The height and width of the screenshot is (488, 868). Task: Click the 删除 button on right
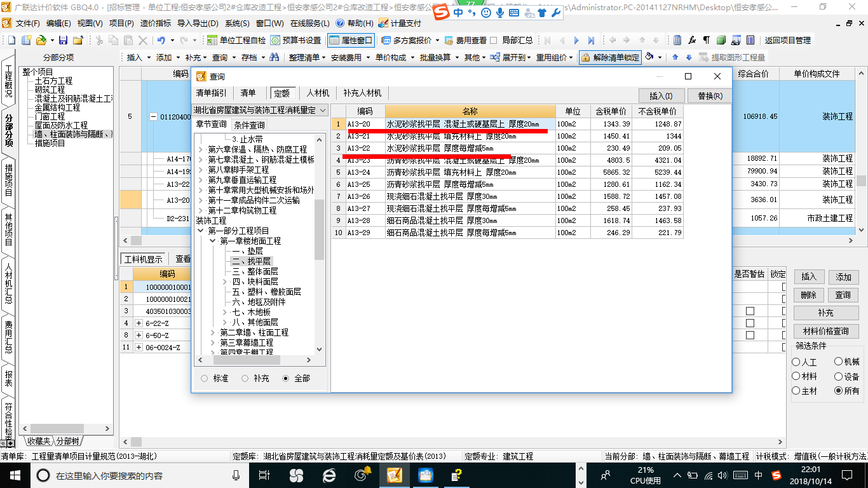(808, 295)
